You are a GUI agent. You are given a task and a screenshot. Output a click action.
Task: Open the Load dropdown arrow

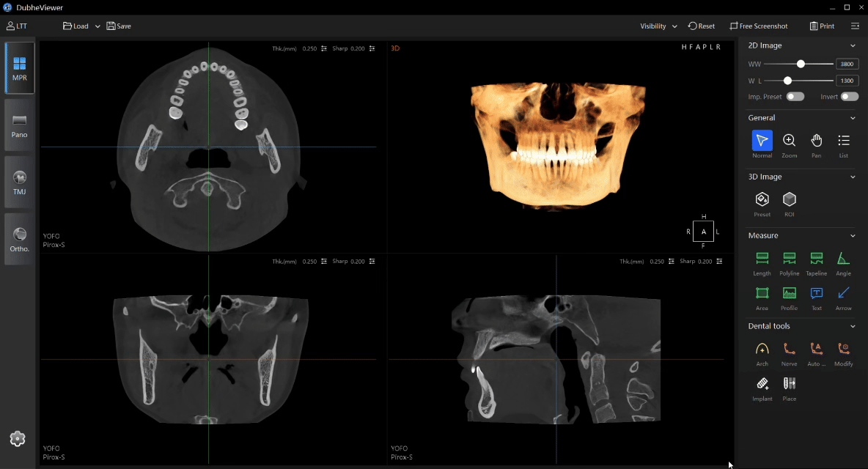[98, 26]
